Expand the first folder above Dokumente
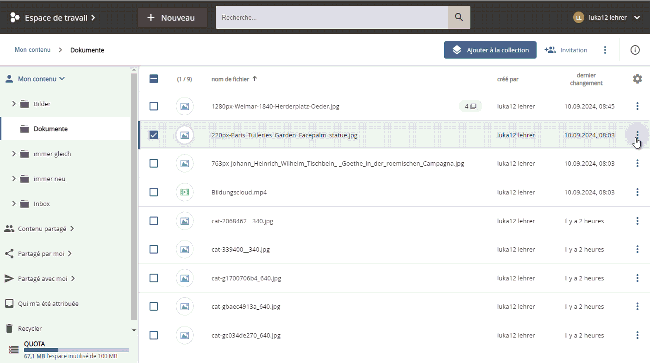 tap(14, 104)
